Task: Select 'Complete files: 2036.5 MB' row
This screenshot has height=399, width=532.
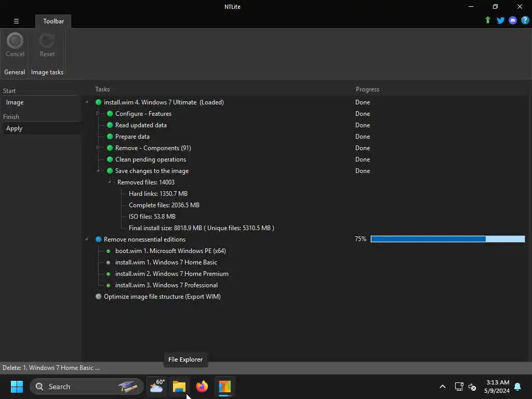Action: [164, 205]
